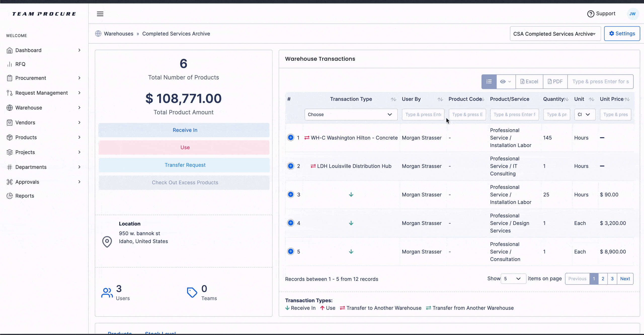Screen dimensions: 644x335
Task: Expand the Projects menu chevron
Action: click(x=79, y=152)
